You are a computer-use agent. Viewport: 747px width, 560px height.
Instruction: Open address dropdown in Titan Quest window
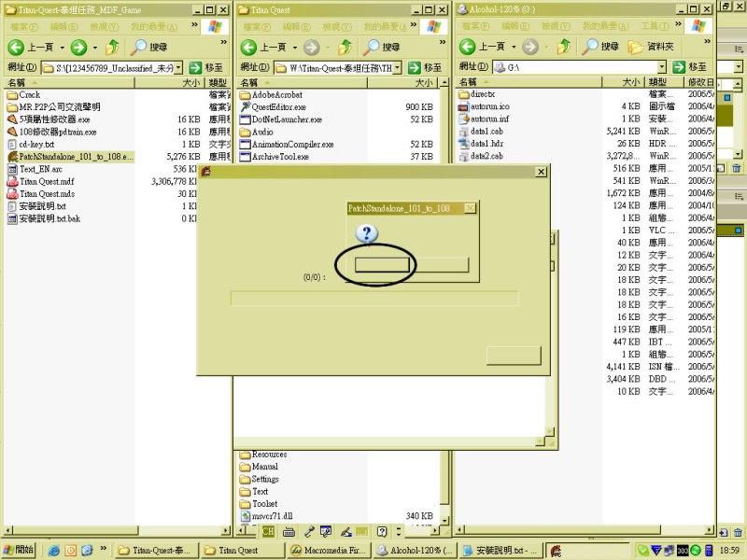click(x=398, y=67)
